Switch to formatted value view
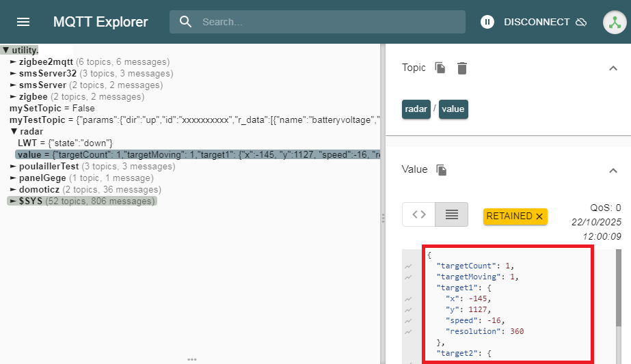 (x=451, y=214)
